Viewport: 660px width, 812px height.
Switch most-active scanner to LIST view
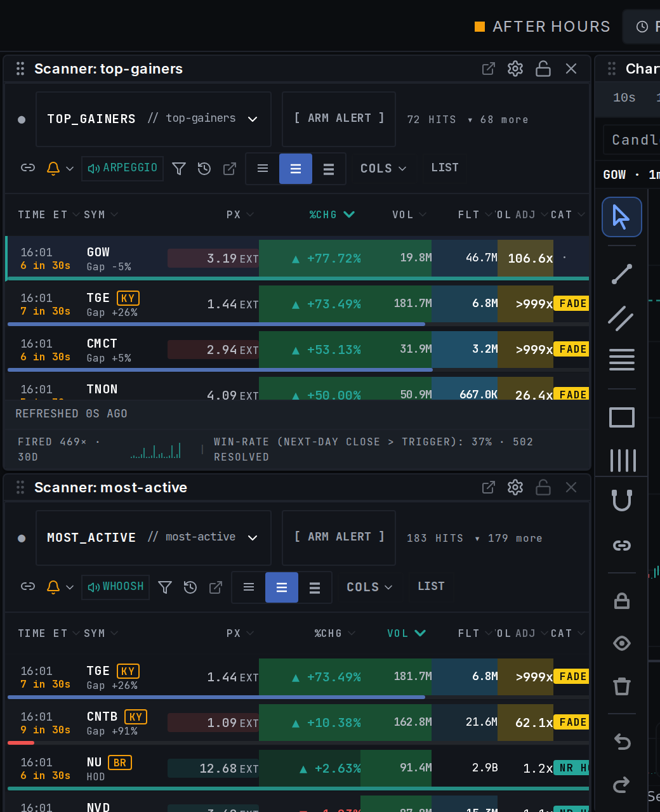pyautogui.click(x=431, y=586)
